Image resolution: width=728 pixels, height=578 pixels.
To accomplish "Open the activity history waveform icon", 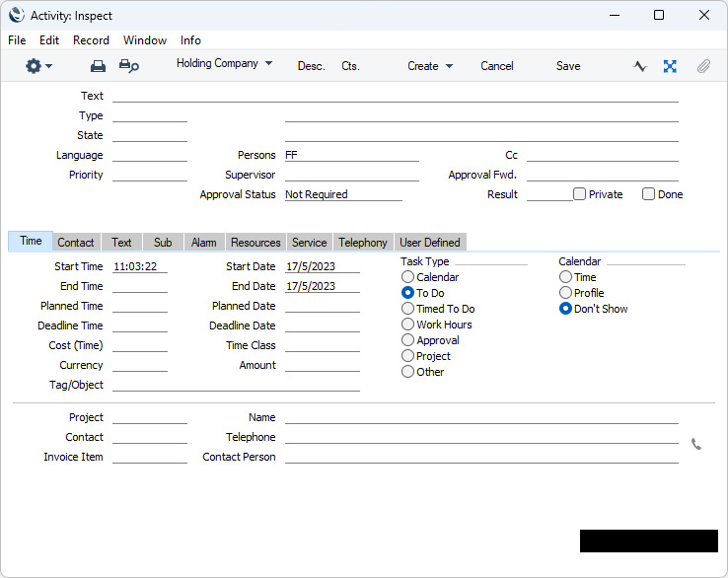I will coord(640,66).
